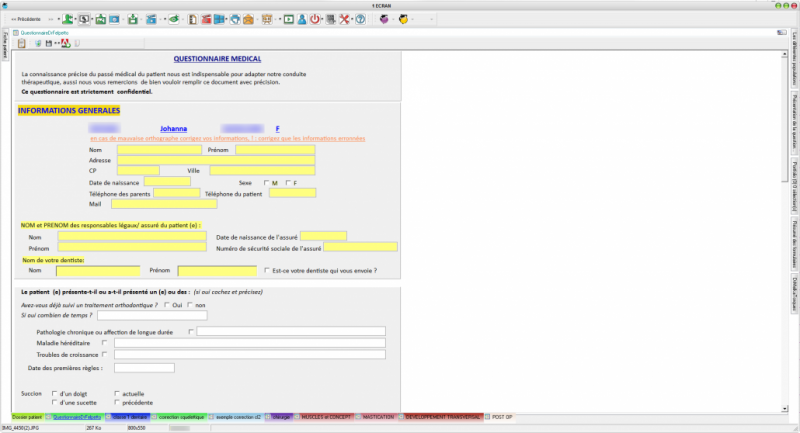800x433 pixels.
Task: Enable 'Est-ce votre dentiste qui vous envoie' checkbox
Action: tap(265, 270)
